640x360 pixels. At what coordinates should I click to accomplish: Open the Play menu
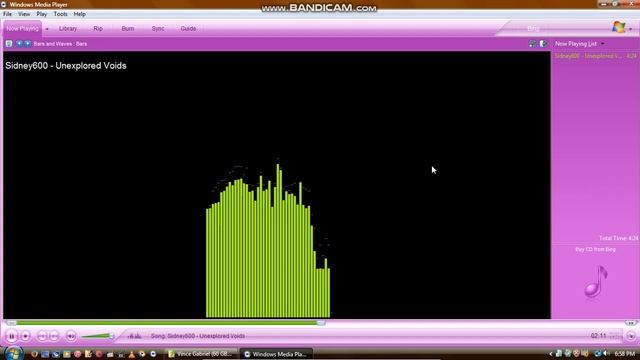pos(42,14)
